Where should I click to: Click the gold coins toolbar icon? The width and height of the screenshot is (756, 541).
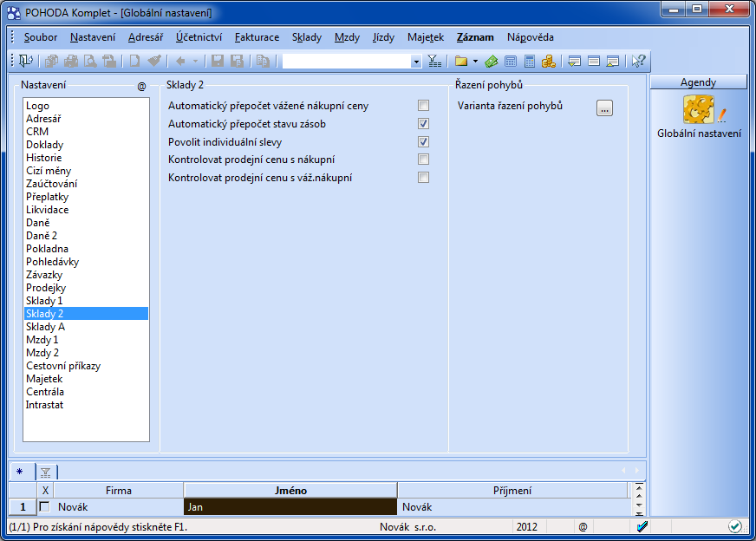549,61
